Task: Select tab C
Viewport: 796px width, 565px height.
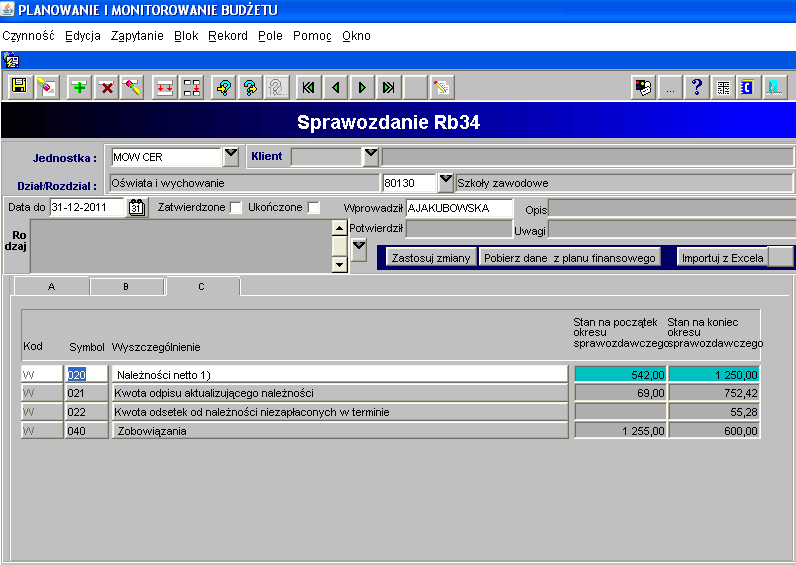Action: [202, 286]
